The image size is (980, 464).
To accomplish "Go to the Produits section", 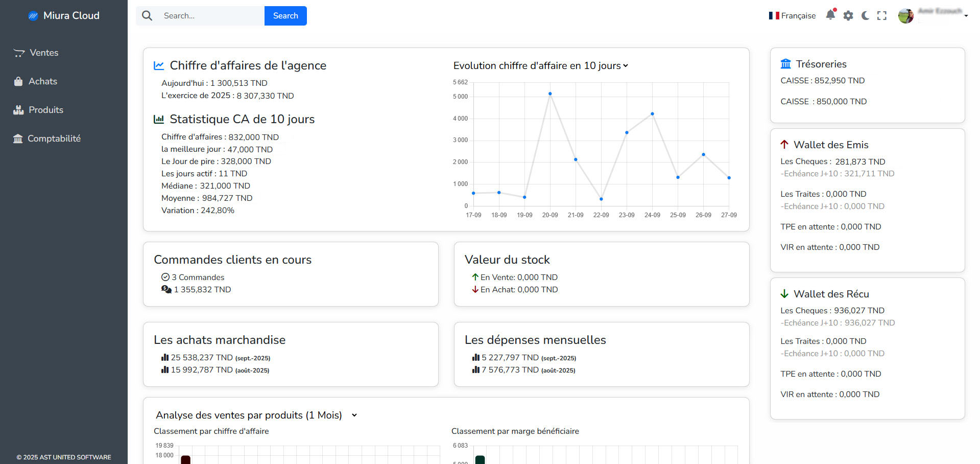I will [45, 110].
